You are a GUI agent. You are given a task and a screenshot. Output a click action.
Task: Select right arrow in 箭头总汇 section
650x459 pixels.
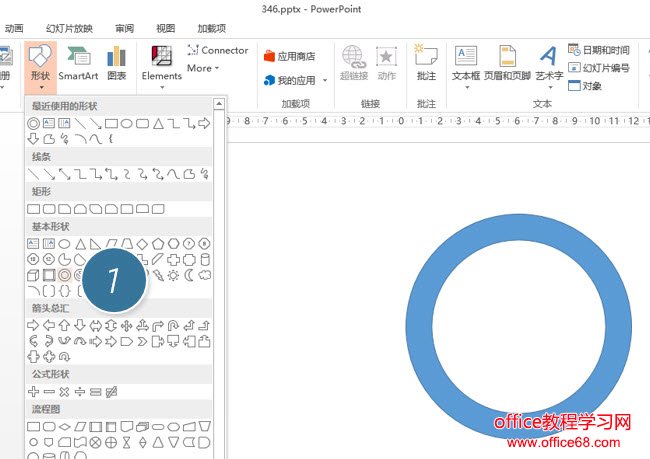point(33,325)
